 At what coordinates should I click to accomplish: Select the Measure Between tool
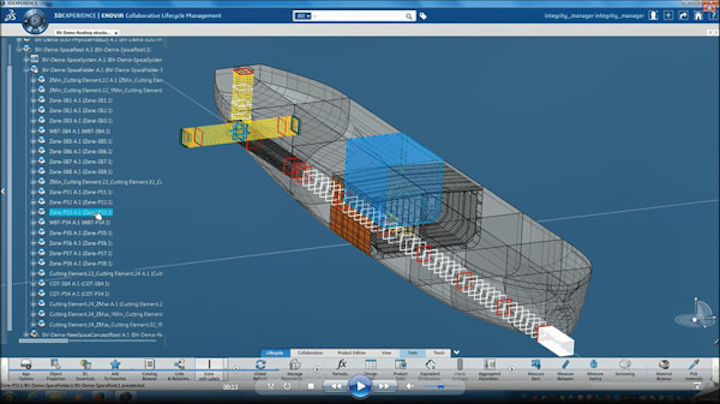(x=565, y=369)
